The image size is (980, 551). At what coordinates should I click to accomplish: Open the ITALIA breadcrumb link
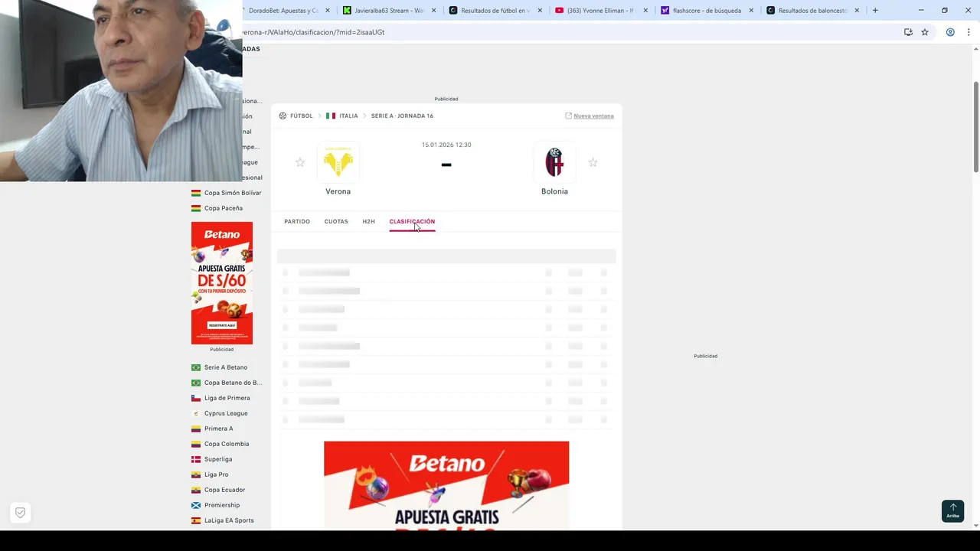(x=348, y=116)
